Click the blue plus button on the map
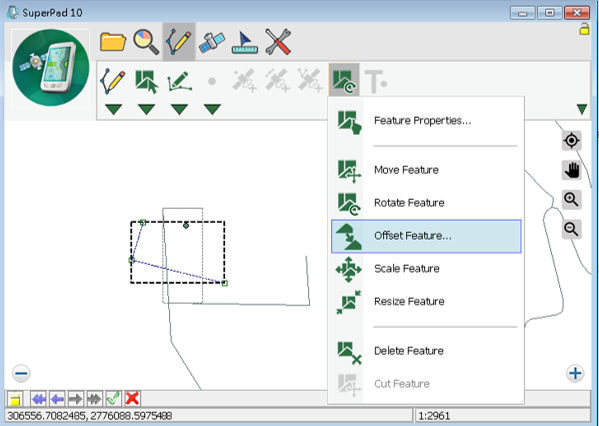 pos(575,373)
